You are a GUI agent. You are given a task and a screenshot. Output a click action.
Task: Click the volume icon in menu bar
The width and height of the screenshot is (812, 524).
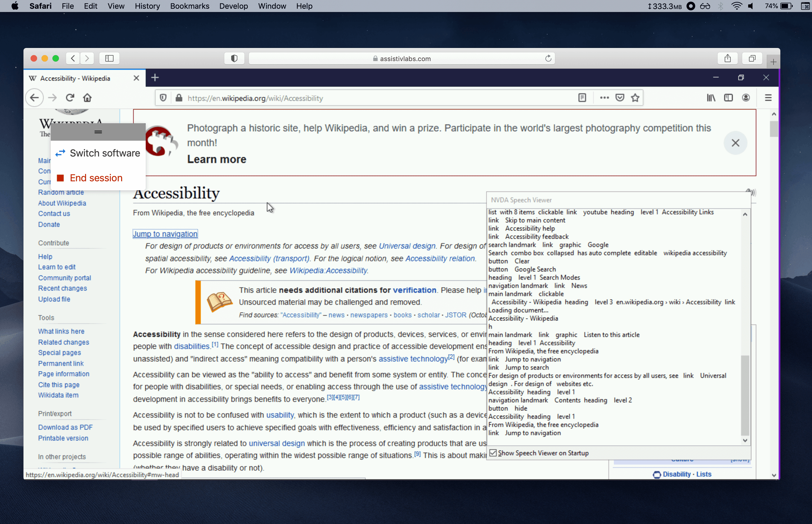[751, 6]
